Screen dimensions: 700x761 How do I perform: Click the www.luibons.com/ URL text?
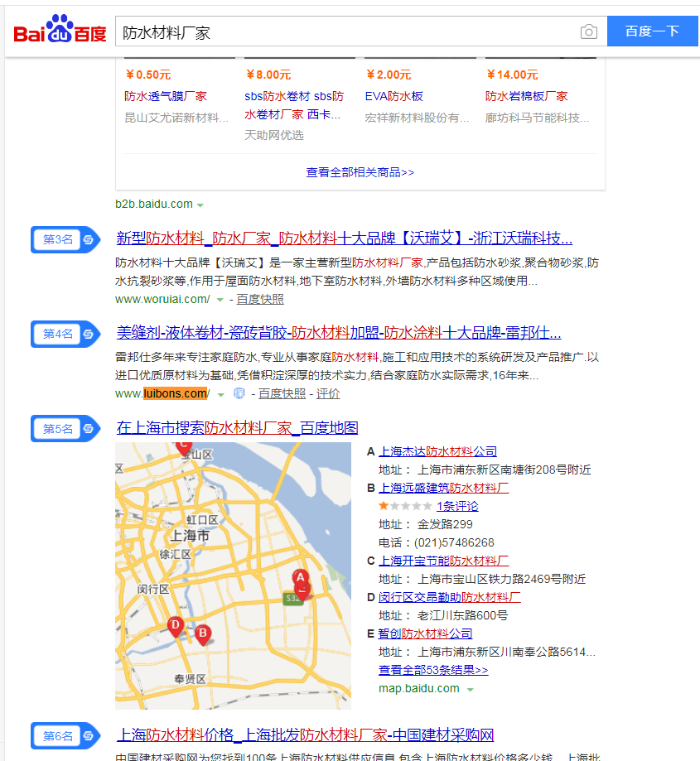click(162, 393)
